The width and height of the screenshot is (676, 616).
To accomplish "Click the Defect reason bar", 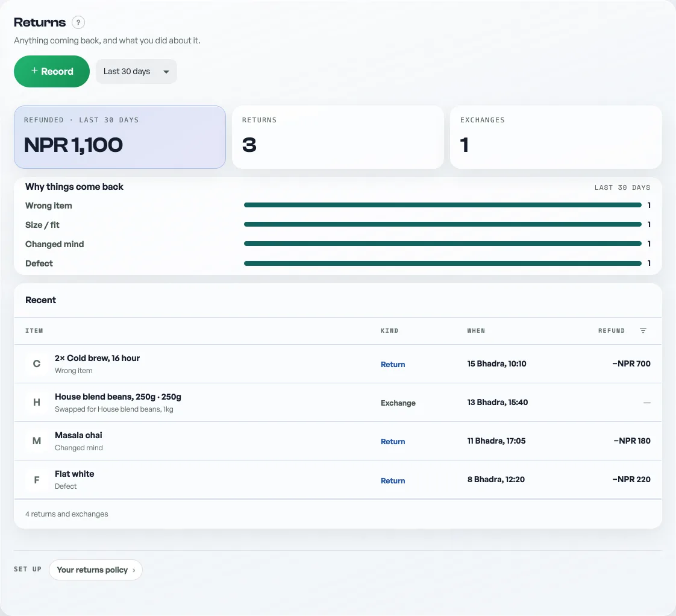I will [x=443, y=263].
